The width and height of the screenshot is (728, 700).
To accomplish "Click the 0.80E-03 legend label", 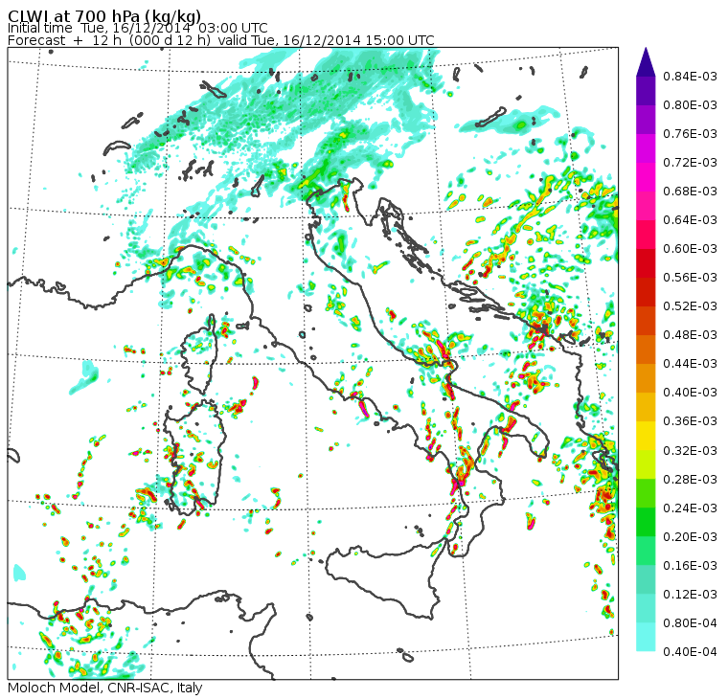I will pyautogui.click(x=690, y=105).
